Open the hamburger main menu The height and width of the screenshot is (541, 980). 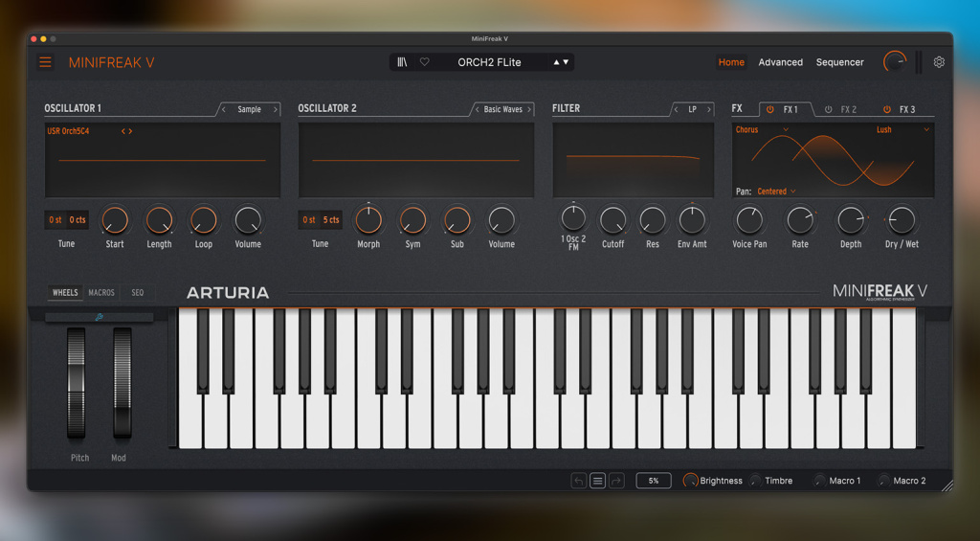click(x=45, y=62)
